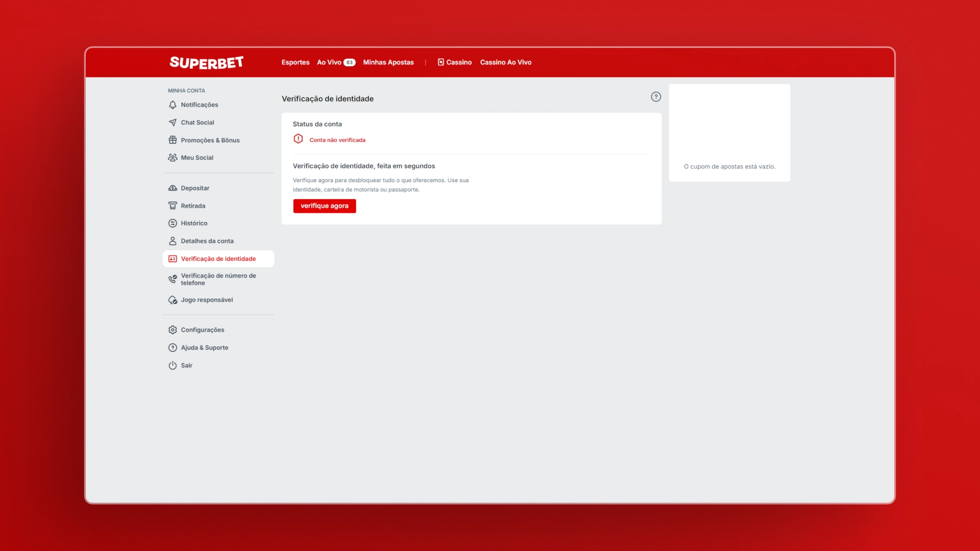Click the verifique agora button

(325, 205)
